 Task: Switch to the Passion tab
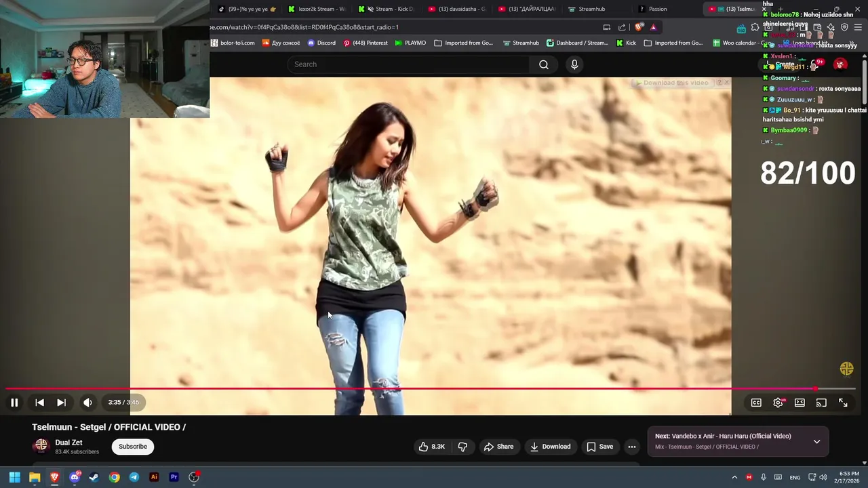(x=667, y=9)
